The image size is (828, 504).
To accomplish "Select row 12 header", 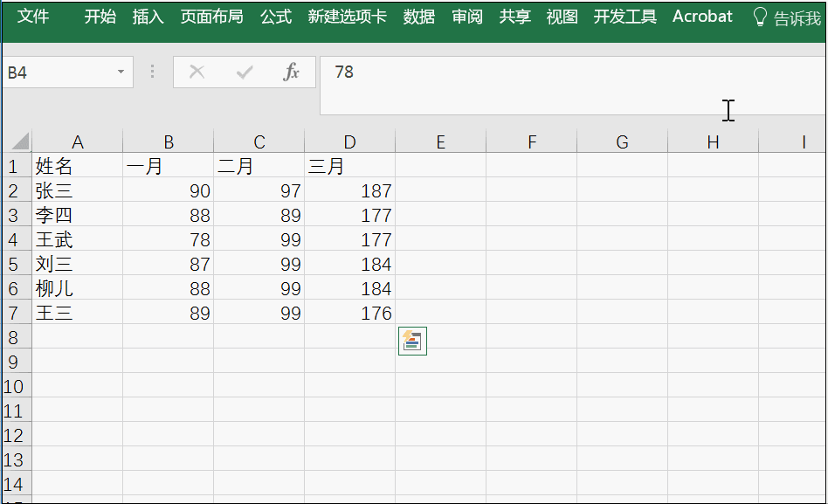I will coord(17,435).
